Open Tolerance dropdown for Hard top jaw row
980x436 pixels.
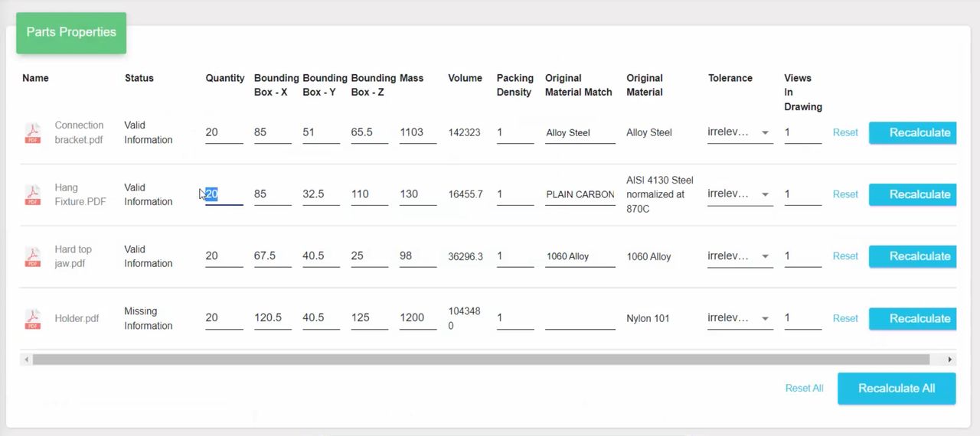point(740,256)
